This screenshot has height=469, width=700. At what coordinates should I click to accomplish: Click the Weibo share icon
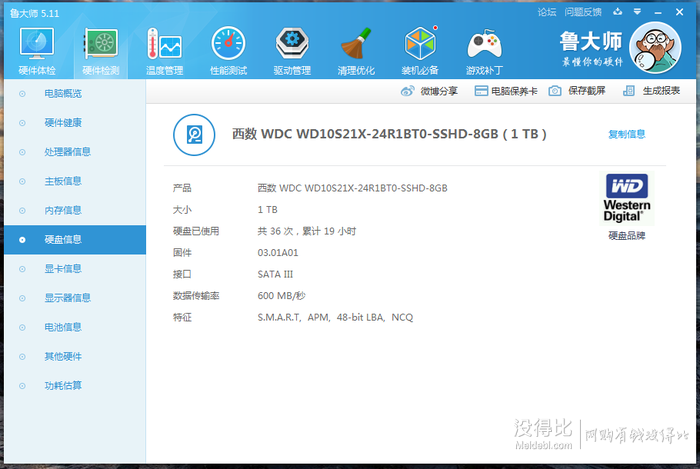coord(407,91)
